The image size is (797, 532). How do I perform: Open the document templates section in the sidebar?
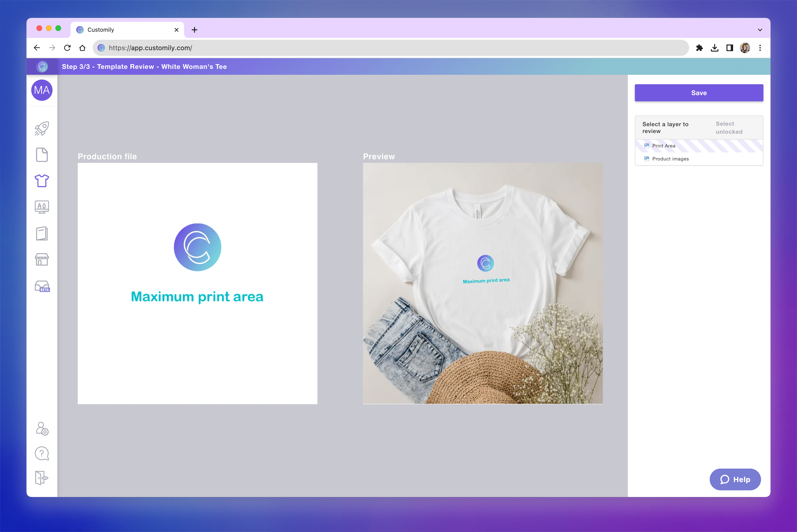point(42,154)
